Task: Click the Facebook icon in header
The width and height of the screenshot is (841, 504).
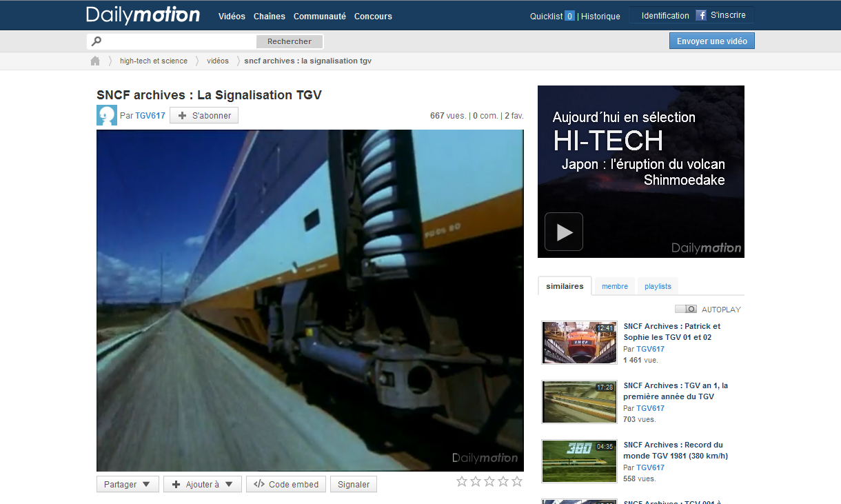Action: pos(701,15)
